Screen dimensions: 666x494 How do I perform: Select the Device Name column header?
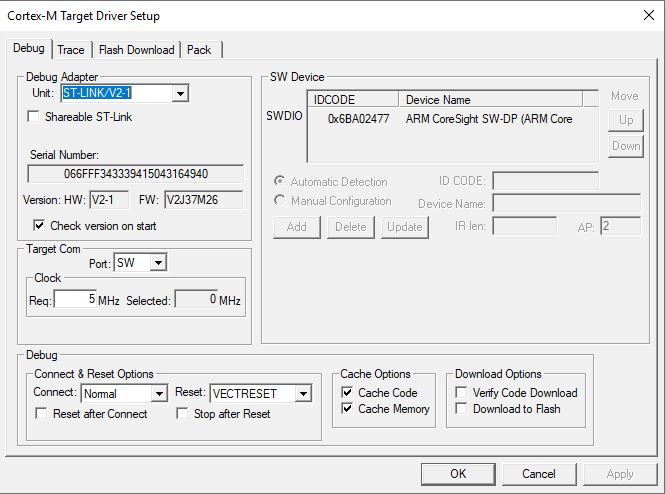491,99
